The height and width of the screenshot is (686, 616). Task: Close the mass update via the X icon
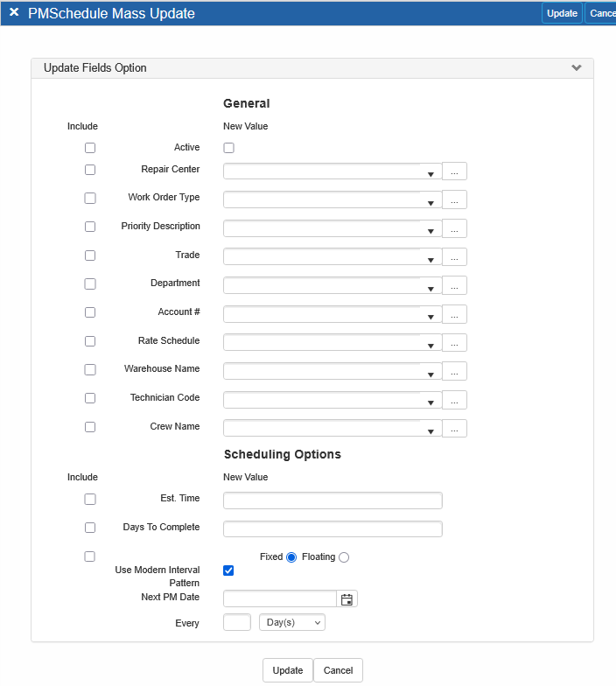(x=14, y=13)
